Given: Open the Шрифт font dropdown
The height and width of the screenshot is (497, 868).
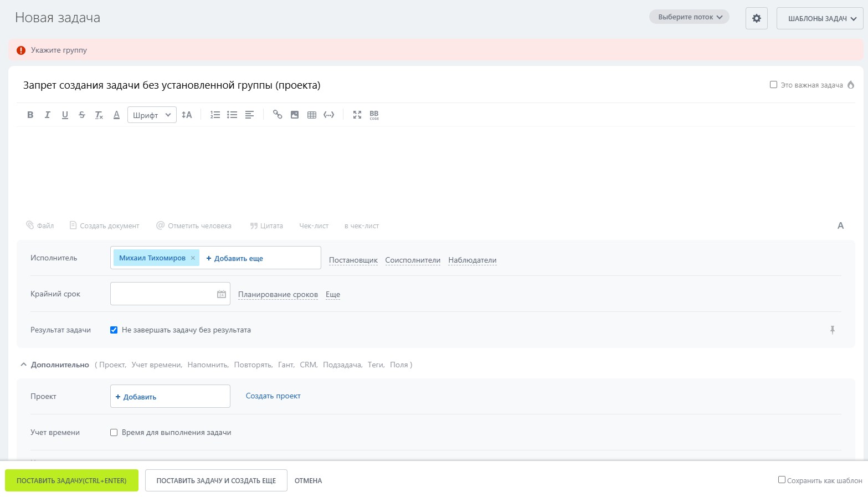Looking at the screenshot, I should (152, 115).
